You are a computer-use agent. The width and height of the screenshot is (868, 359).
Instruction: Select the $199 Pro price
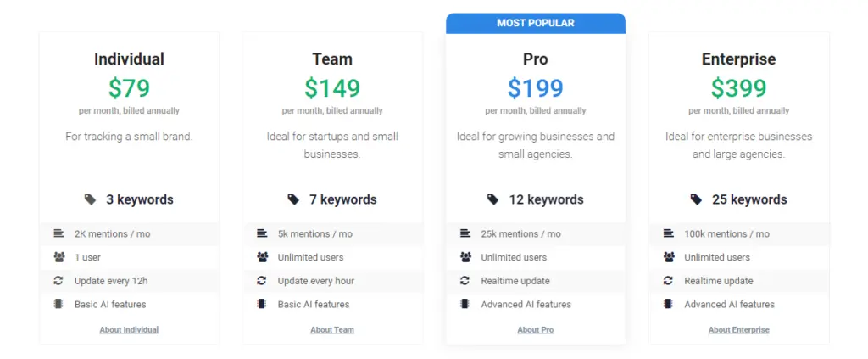(x=536, y=87)
